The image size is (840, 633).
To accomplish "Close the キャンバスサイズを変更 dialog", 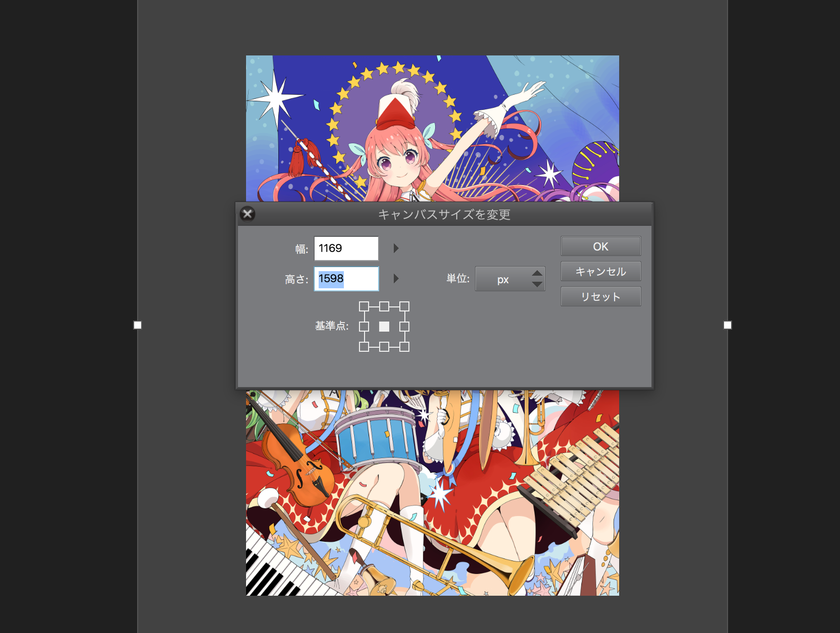I will (248, 214).
